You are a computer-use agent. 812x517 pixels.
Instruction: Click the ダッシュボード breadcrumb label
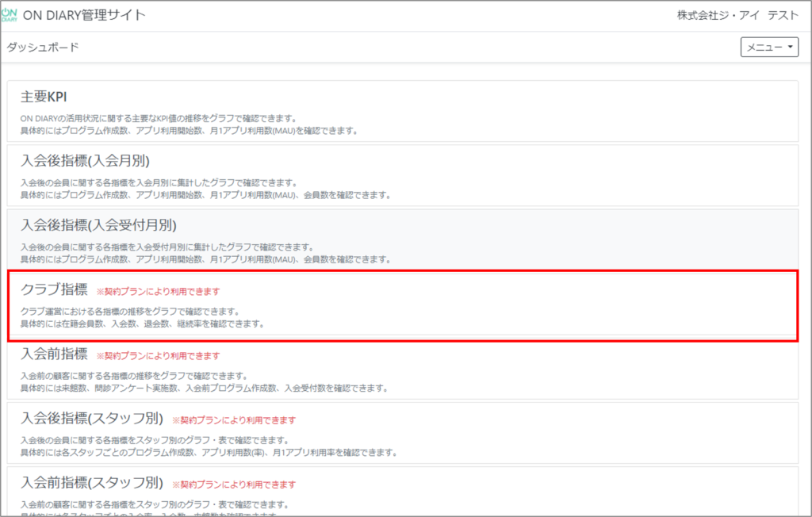coord(43,48)
